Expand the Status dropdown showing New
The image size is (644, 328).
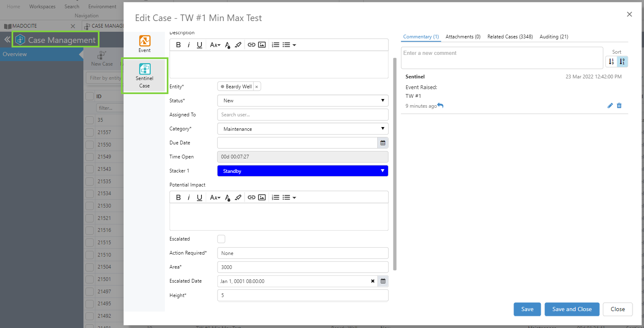pos(303,101)
